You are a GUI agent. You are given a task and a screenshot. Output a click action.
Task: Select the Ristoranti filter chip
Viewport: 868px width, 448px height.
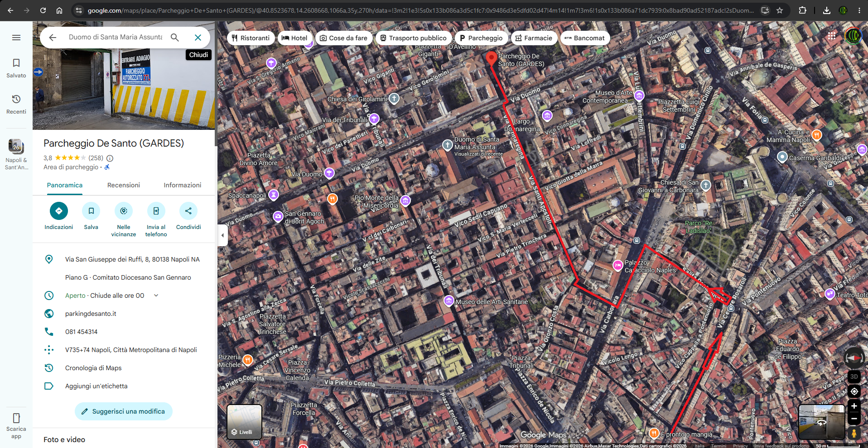point(251,38)
